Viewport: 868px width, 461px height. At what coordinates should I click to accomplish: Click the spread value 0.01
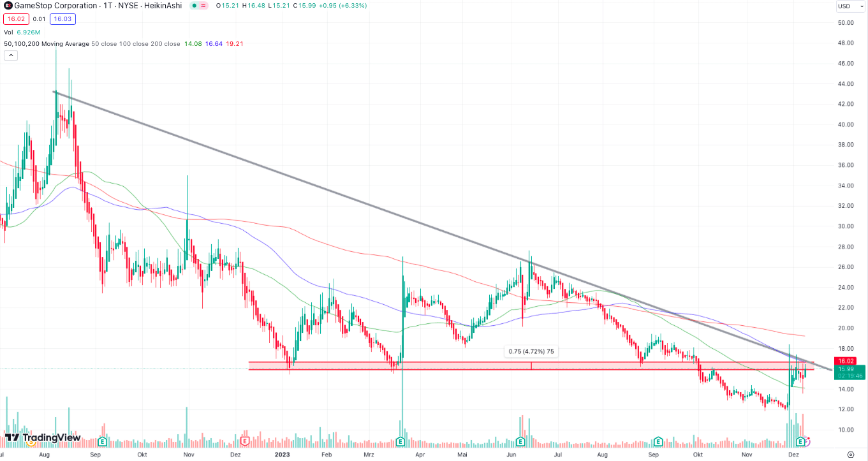coord(38,19)
